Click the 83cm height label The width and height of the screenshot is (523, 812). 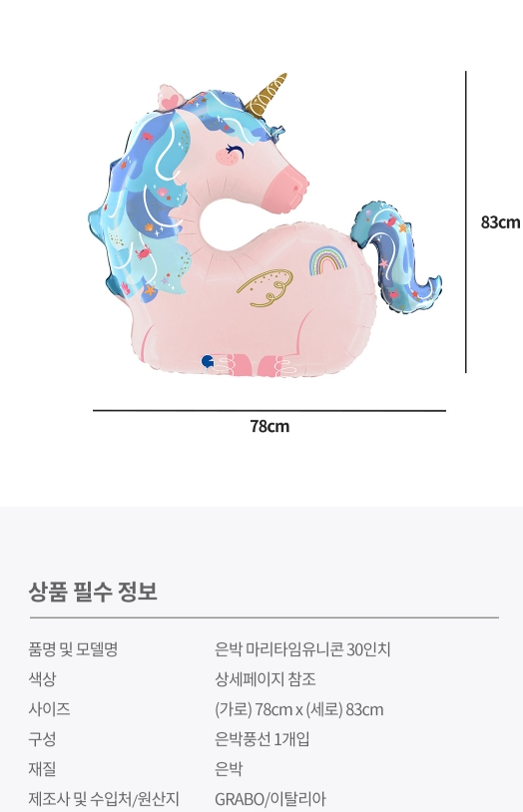[x=500, y=222]
